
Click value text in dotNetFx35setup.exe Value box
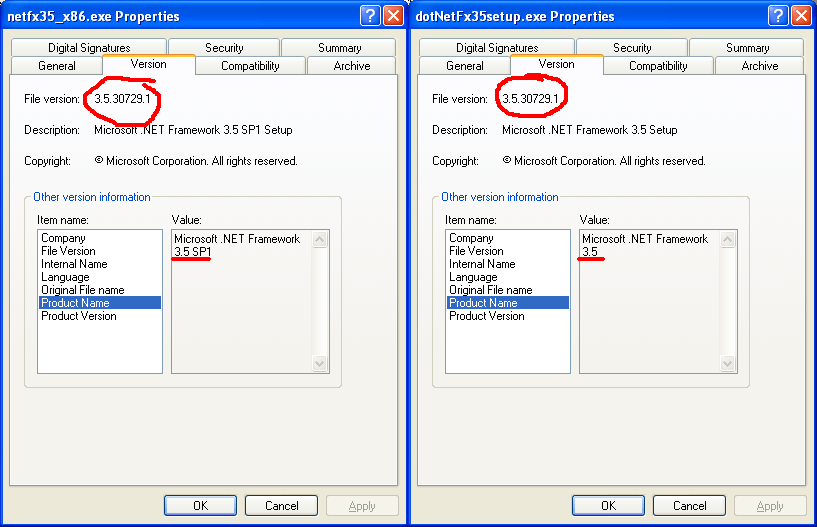645,245
